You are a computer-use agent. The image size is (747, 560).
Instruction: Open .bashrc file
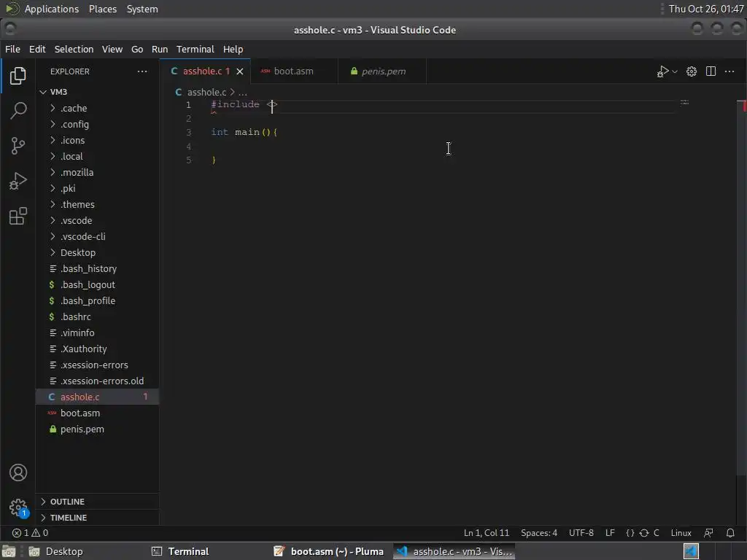click(x=97, y=316)
